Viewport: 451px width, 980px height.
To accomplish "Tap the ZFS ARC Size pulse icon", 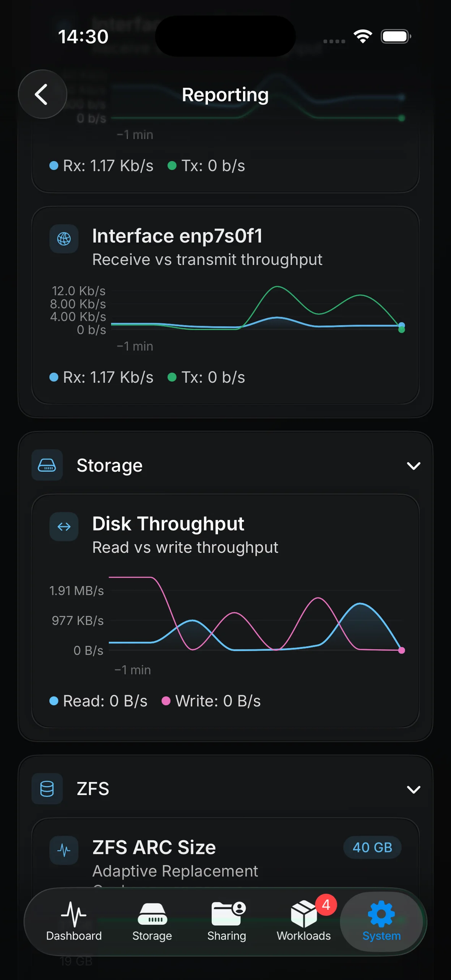I will click(x=64, y=850).
